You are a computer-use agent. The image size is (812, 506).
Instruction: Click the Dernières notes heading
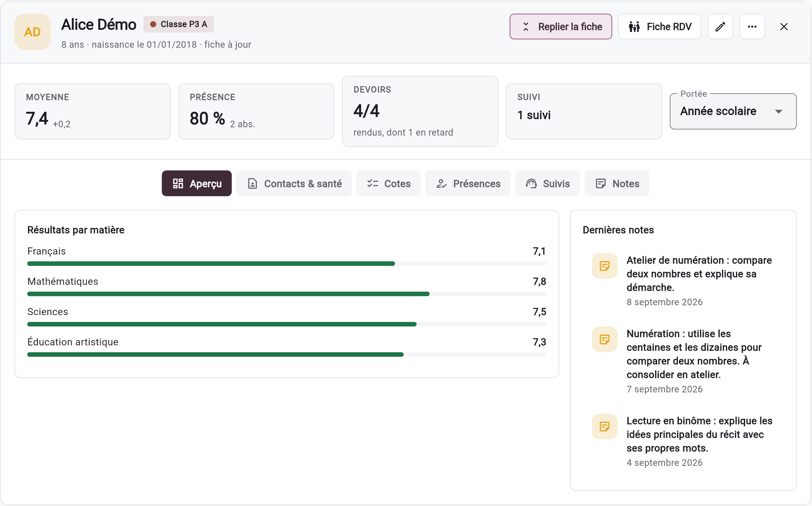(x=618, y=230)
